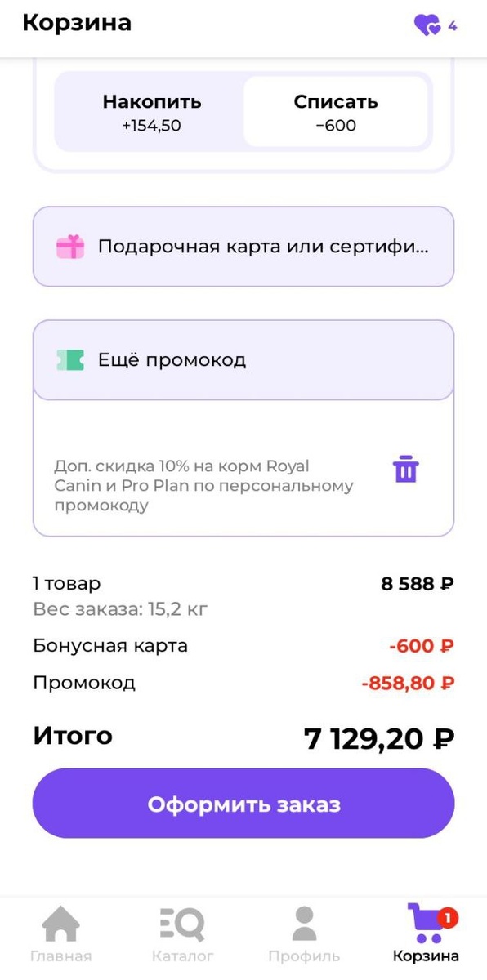The image size is (487, 980).
Task: Open the Royal Canin promo code details
Action: point(204,482)
